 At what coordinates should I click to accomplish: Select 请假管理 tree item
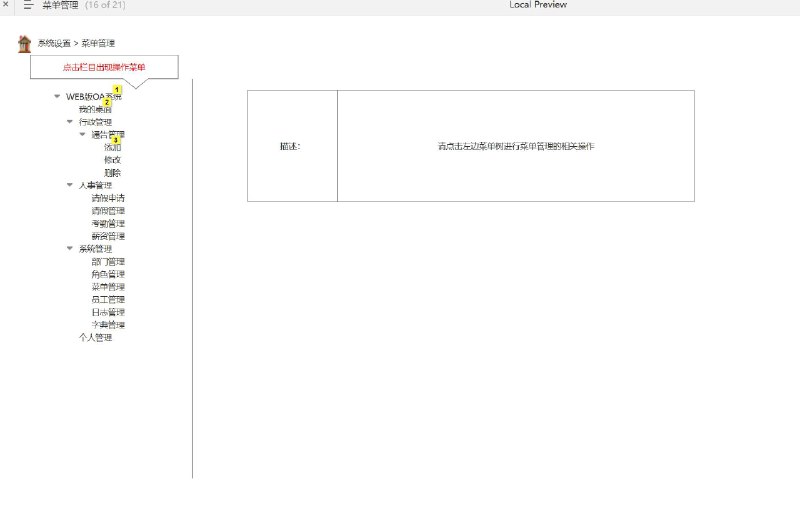coord(108,211)
